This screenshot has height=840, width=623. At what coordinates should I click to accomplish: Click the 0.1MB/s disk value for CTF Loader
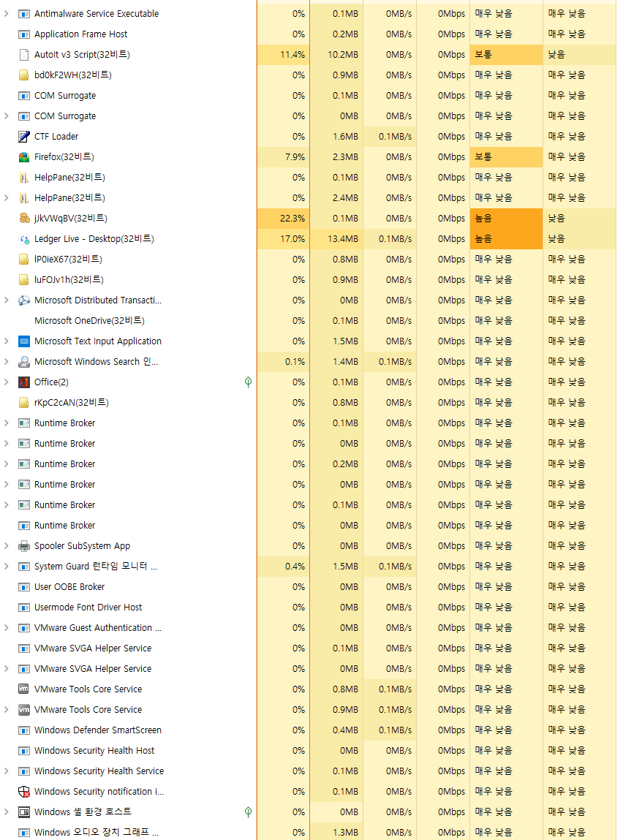(396, 137)
